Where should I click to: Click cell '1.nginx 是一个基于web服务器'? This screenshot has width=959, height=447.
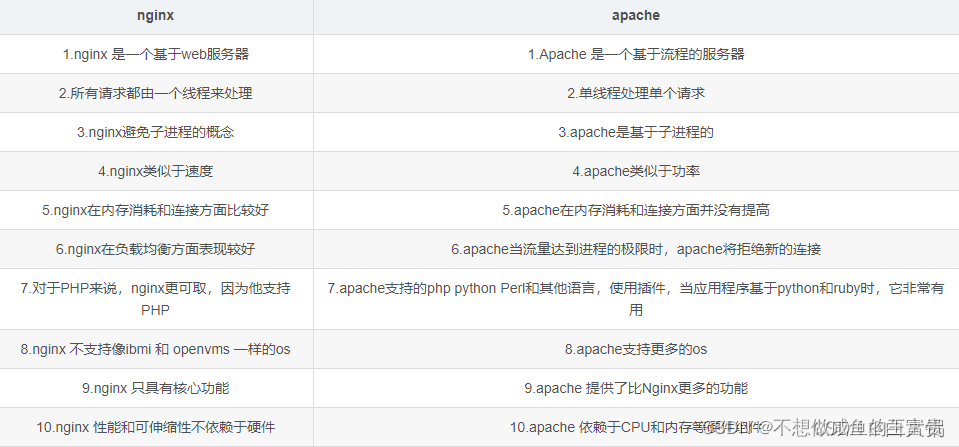click(x=156, y=54)
